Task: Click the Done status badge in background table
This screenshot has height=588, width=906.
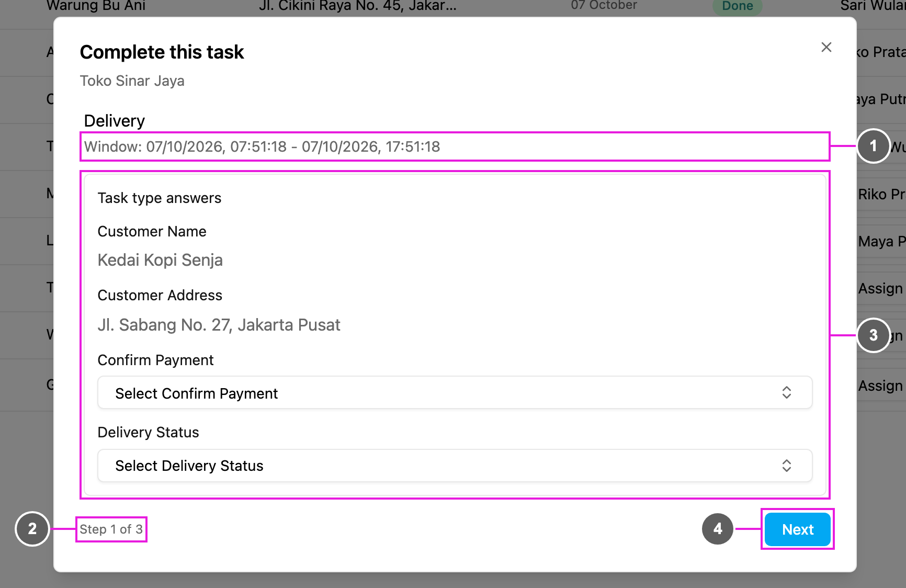Action: click(x=738, y=6)
